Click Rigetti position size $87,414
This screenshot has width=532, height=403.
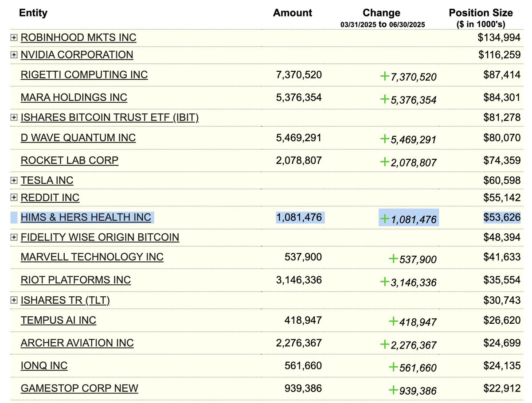pyautogui.click(x=502, y=75)
